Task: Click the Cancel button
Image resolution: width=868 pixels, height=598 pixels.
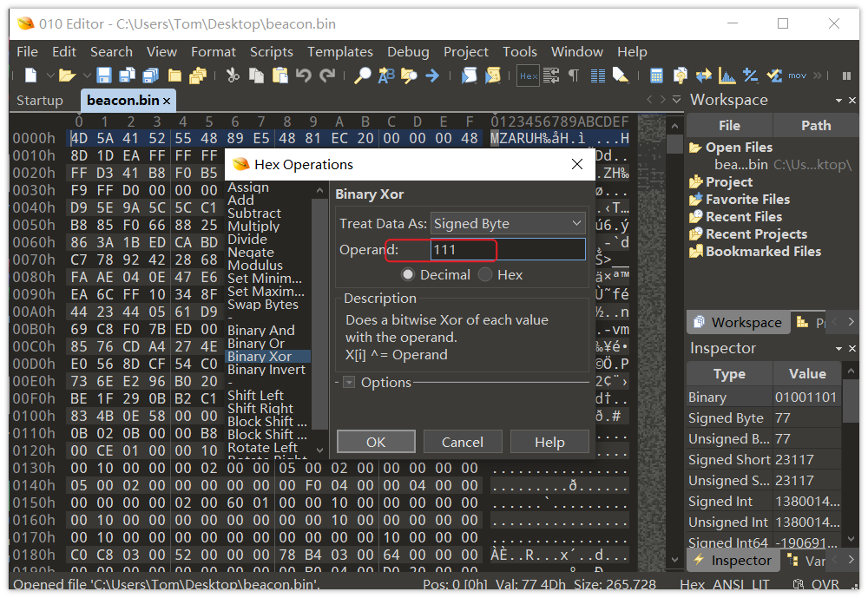Action: 462,442
